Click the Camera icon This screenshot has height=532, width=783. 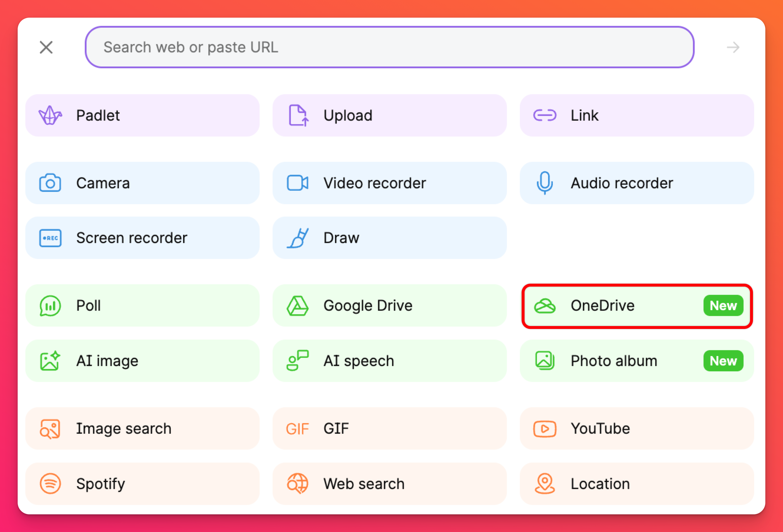50,183
